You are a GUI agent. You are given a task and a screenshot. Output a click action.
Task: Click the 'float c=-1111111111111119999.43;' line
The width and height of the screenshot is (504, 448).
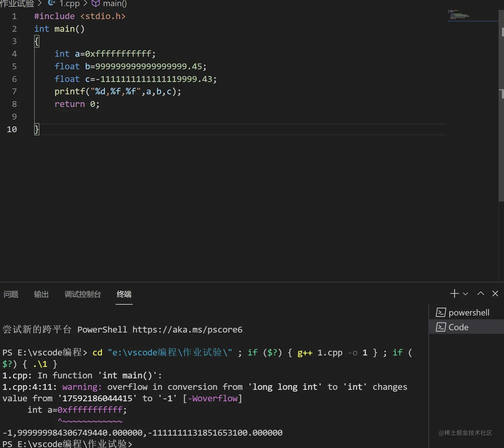click(135, 79)
